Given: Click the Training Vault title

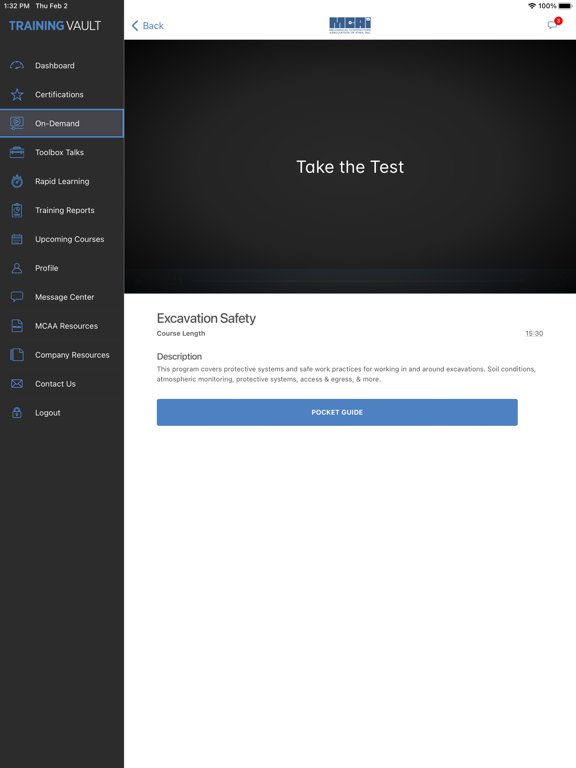Looking at the screenshot, I should pos(55,25).
